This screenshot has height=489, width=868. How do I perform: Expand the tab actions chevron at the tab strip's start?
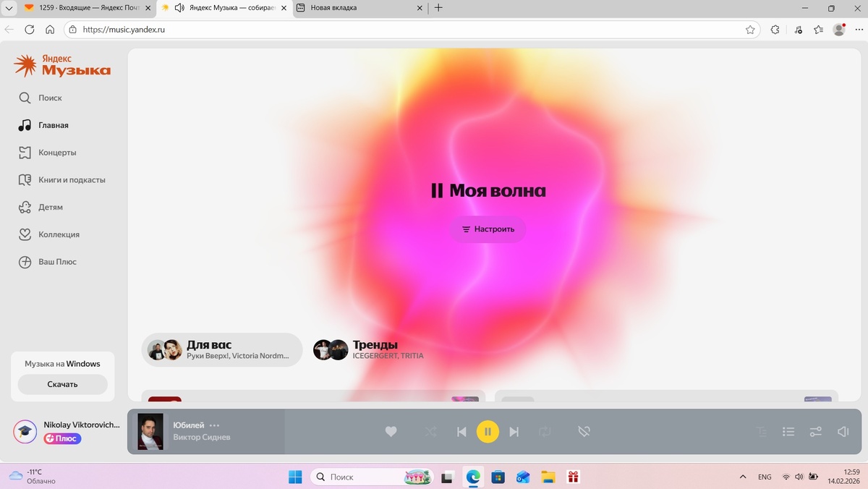pos(9,8)
